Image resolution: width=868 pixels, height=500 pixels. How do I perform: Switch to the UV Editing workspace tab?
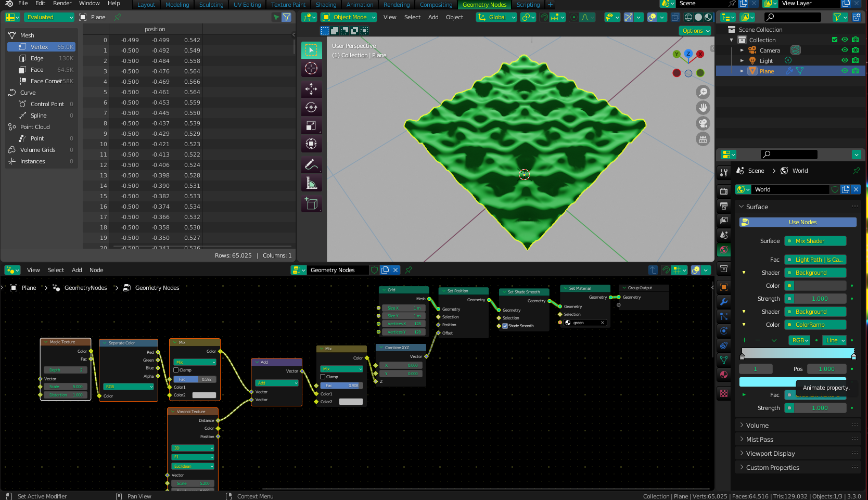(247, 5)
